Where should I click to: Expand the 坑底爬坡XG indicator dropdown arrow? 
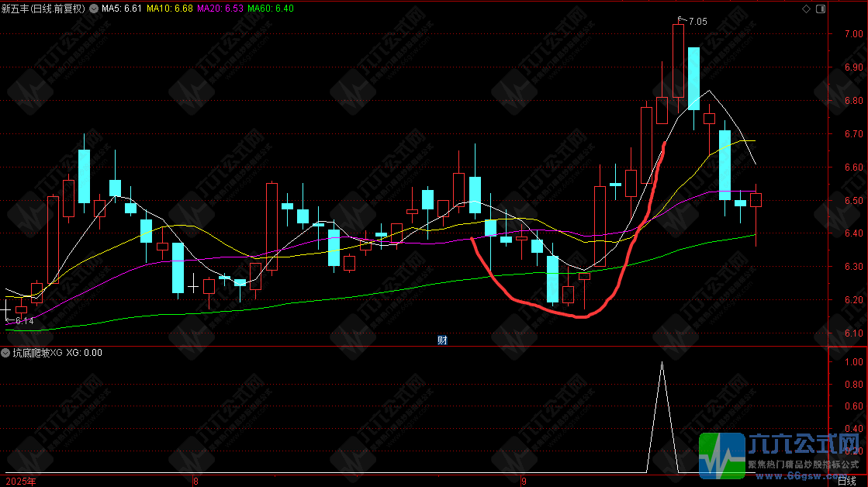click(5, 353)
